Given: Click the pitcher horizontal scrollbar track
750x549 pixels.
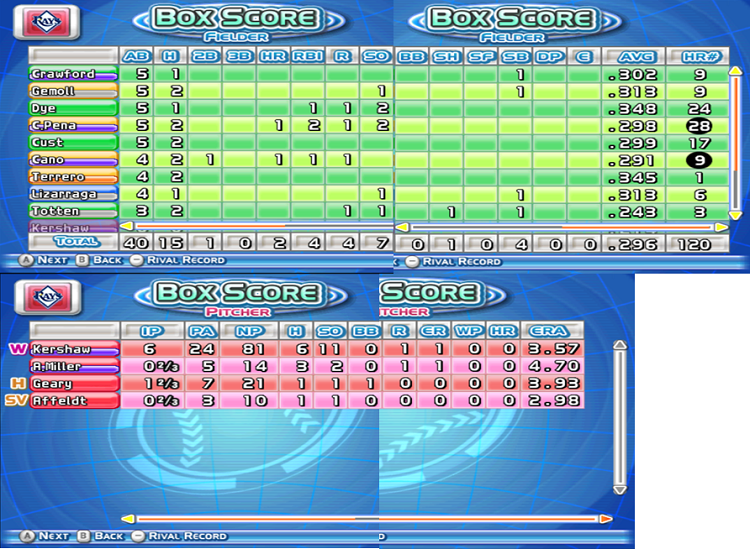Looking at the screenshot, I should point(367,518).
